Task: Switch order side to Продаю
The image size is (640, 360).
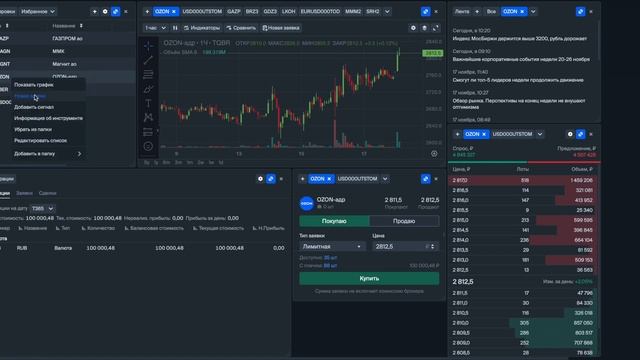Action: coord(404,221)
